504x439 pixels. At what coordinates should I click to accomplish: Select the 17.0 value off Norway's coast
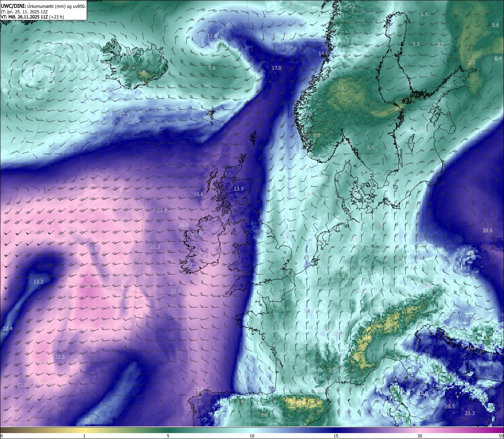(x=277, y=68)
